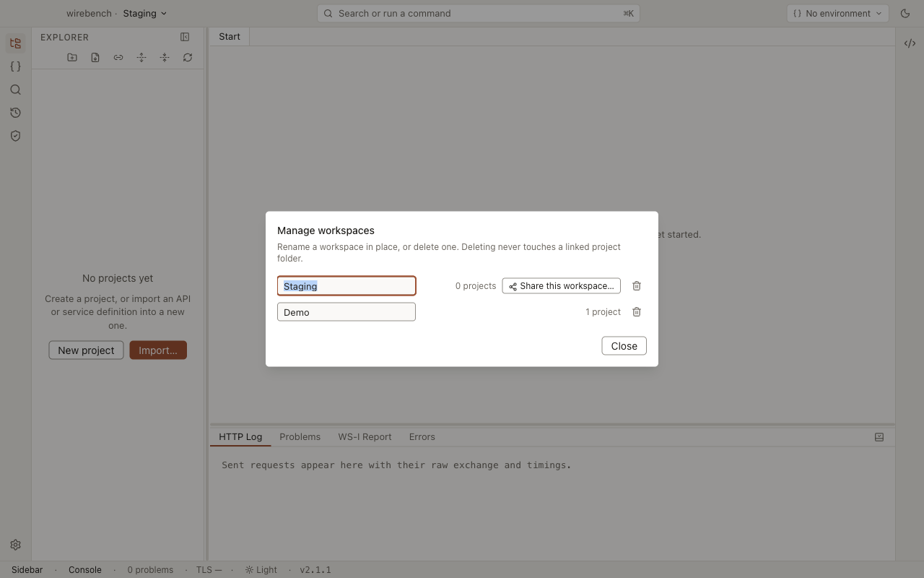Click the New project button
Screen dimensions: 924x578
pyautogui.click(x=86, y=350)
